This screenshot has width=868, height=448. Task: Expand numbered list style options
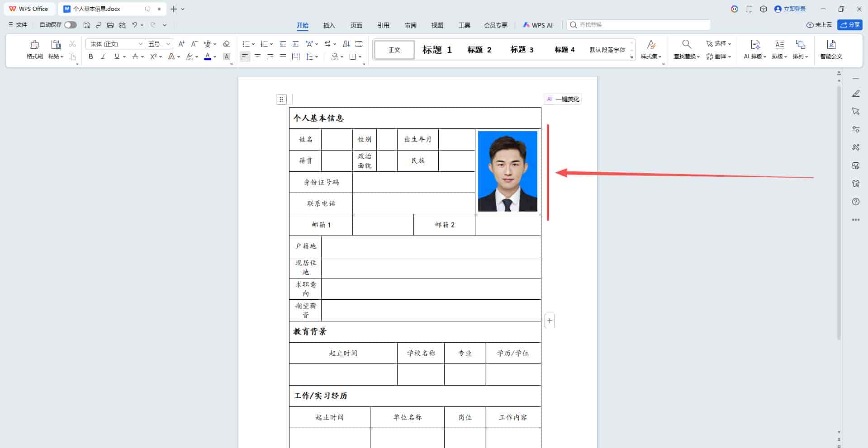(x=271, y=44)
